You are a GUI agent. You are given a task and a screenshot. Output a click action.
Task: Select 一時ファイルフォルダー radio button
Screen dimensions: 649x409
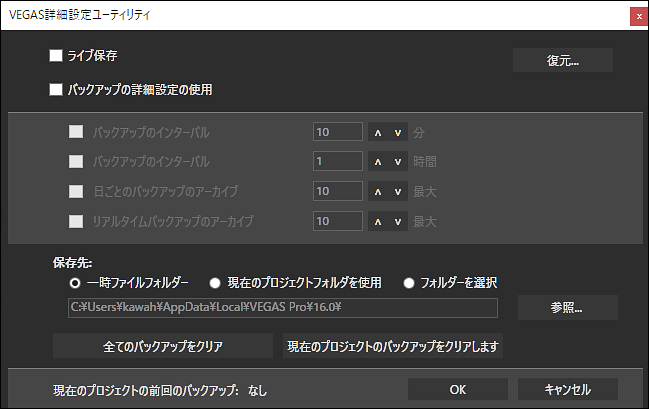coord(75,283)
